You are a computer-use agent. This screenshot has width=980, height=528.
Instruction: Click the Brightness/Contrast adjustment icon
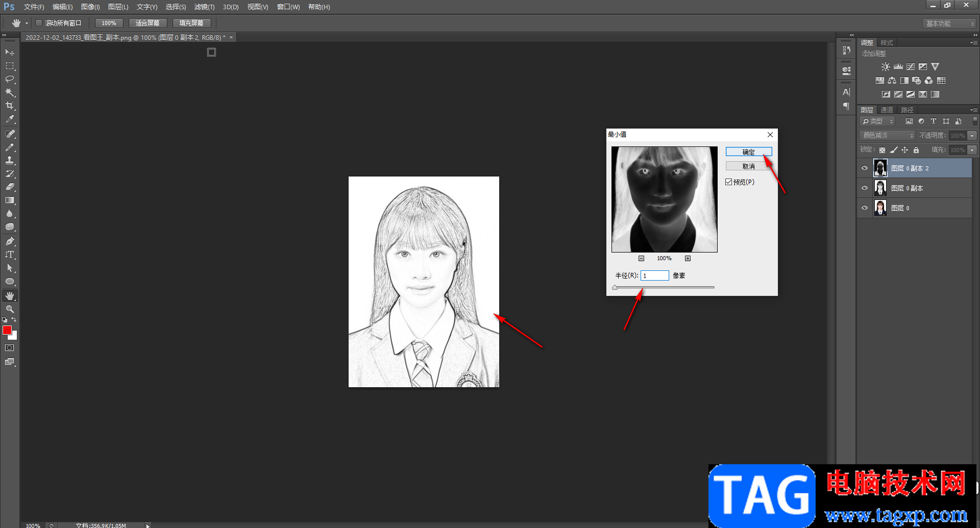pyautogui.click(x=886, y=67)
